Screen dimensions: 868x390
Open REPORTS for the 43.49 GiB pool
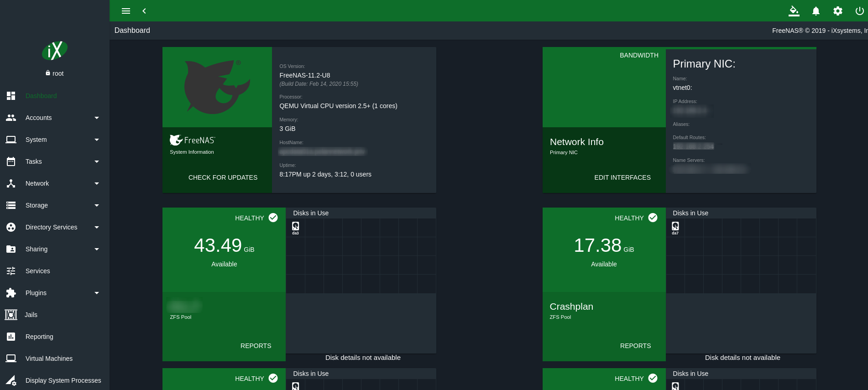coord(256,346)
